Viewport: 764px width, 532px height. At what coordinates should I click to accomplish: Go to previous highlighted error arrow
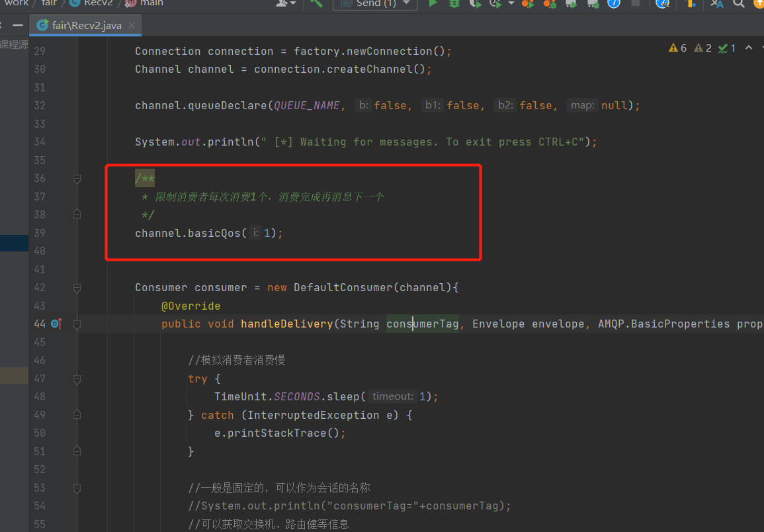point(749,48)
